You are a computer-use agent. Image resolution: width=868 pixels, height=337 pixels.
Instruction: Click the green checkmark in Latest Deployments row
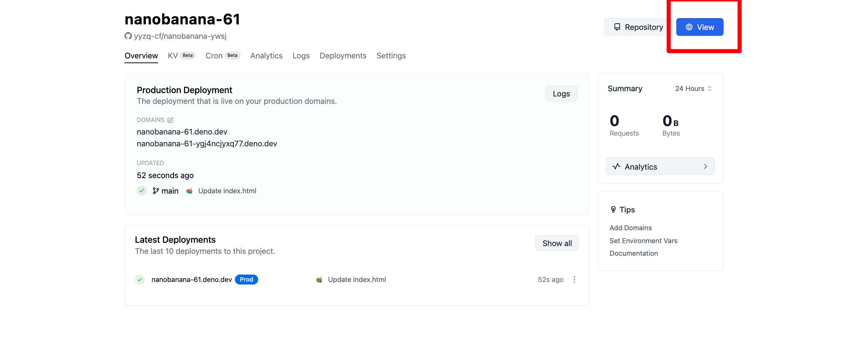coord(140,280)
